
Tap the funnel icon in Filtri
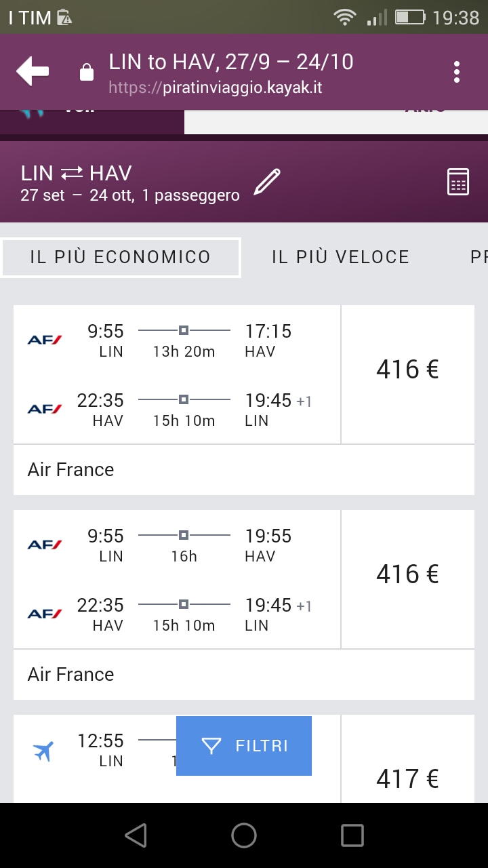[211, 746]
